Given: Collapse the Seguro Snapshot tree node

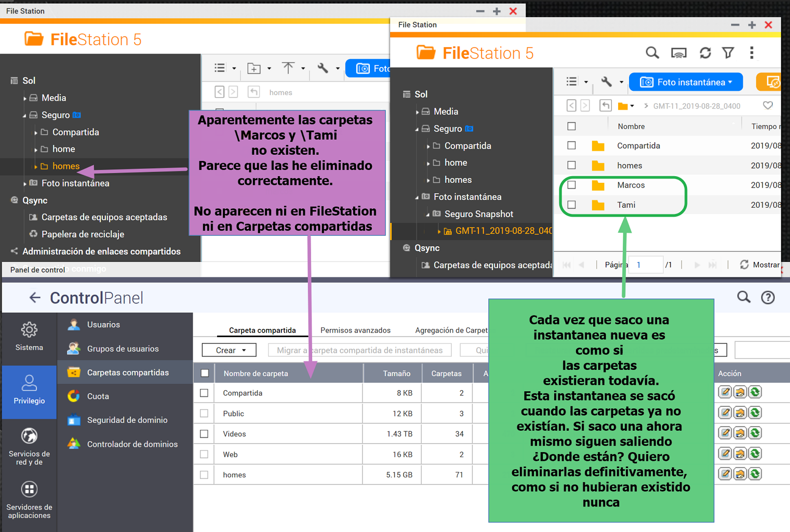Looking at the screenshot, I should 427,214.
